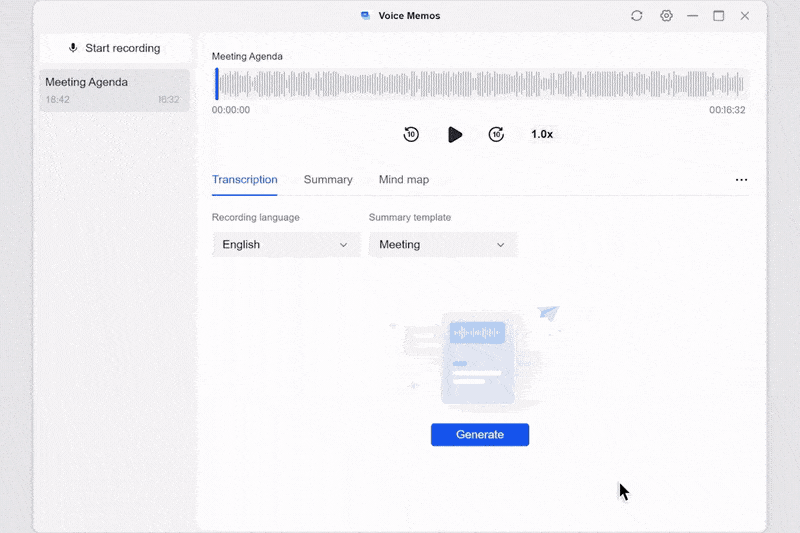Skip forward 10 seconds
This screenshot has height=533, width=800.
496,134
